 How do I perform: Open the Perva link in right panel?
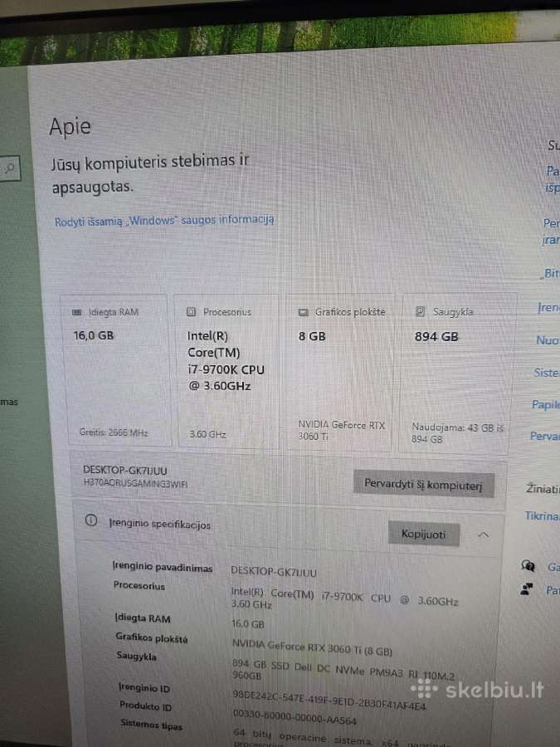544,436
